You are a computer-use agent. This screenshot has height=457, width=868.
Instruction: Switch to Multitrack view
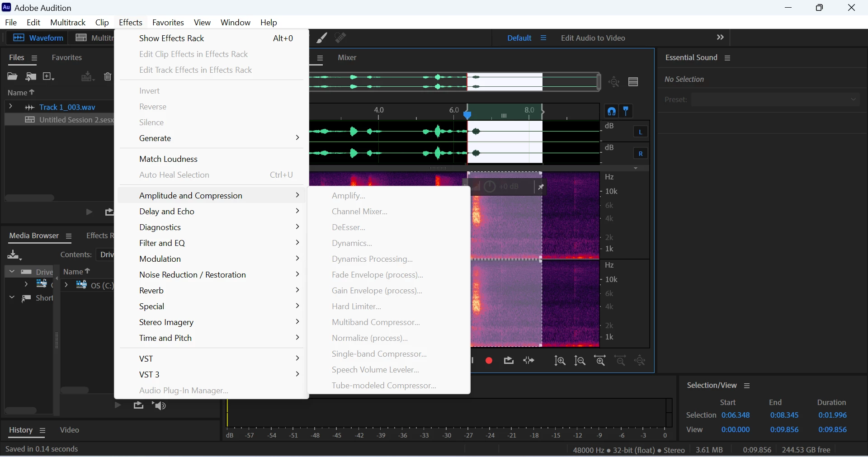(94, 38)
